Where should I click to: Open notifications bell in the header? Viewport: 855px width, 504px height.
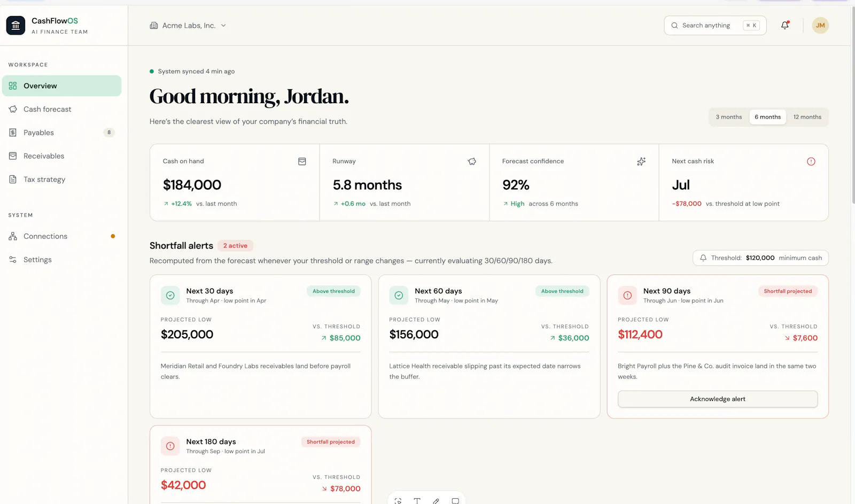pyautogui.click(x=785, y=25)
